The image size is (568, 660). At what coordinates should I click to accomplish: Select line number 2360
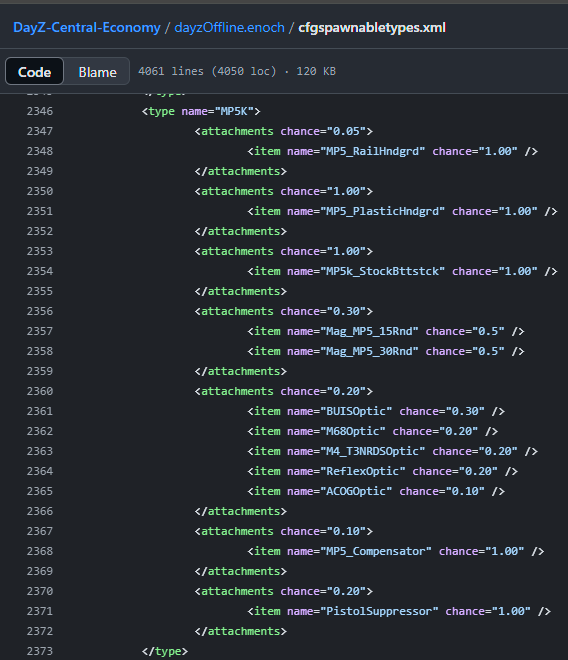pyautogui.click(x=40, y=391)
